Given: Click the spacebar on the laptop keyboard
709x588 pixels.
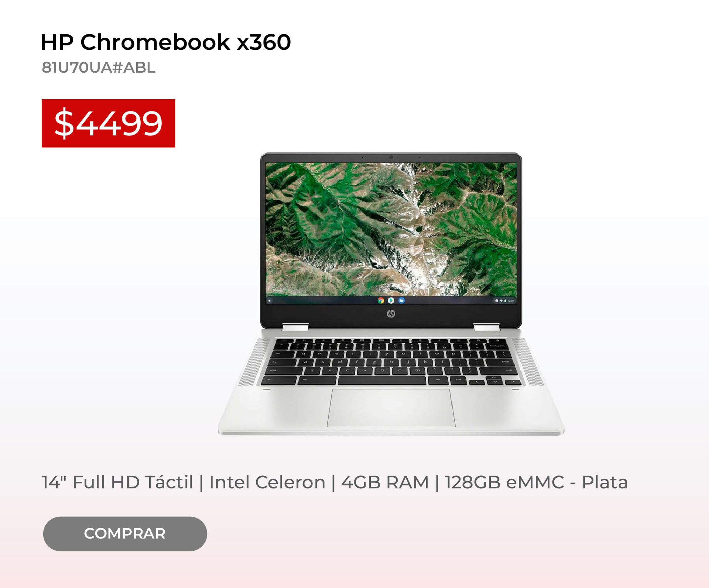Looking at the screenshot, I should (x=382, y=381).
